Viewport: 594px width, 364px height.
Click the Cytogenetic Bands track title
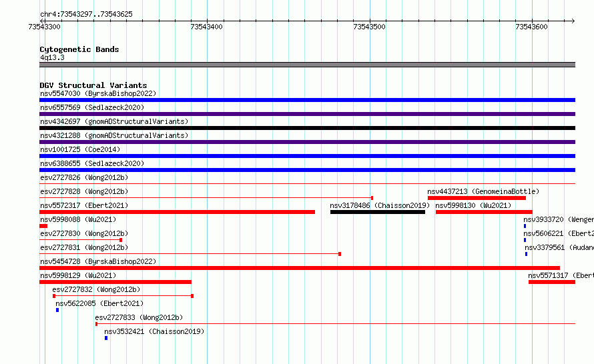pyautogui.click(x=79, y=49)
